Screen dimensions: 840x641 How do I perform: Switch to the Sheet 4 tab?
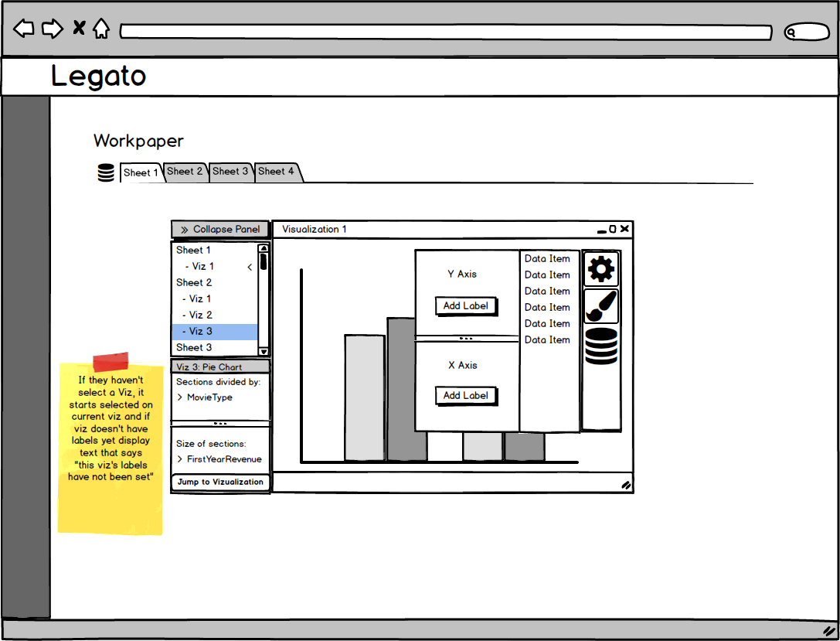(x=277, y=172)
